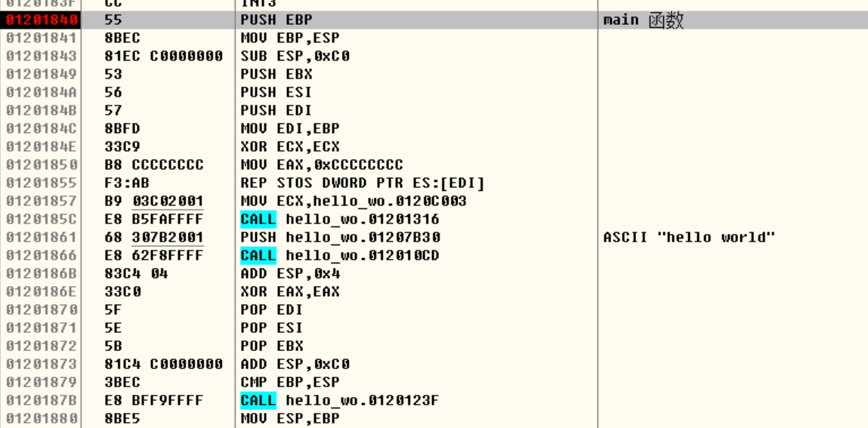Select address 01201857 in address column
The width and height of the screenshot is (868, 428).
(42, 202)
